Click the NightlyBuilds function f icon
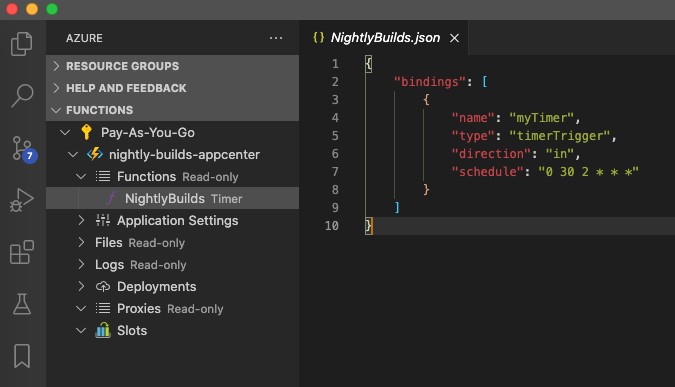The width and height of the screenshot is (675, 387). point(111,198)
